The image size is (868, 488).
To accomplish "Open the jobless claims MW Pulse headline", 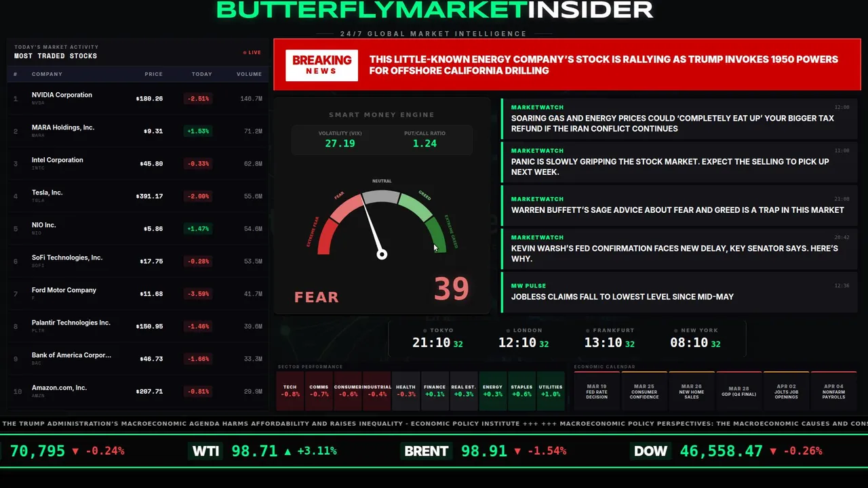I will (679, 292).
